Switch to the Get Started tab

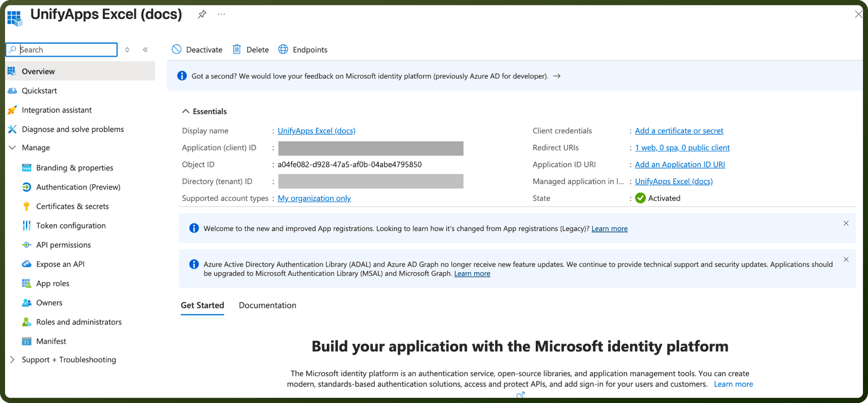point(203,305)
